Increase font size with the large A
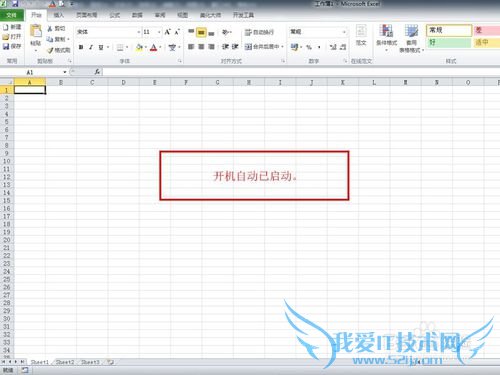The width and height of the screenshot is (500, 375). [168, 32]
